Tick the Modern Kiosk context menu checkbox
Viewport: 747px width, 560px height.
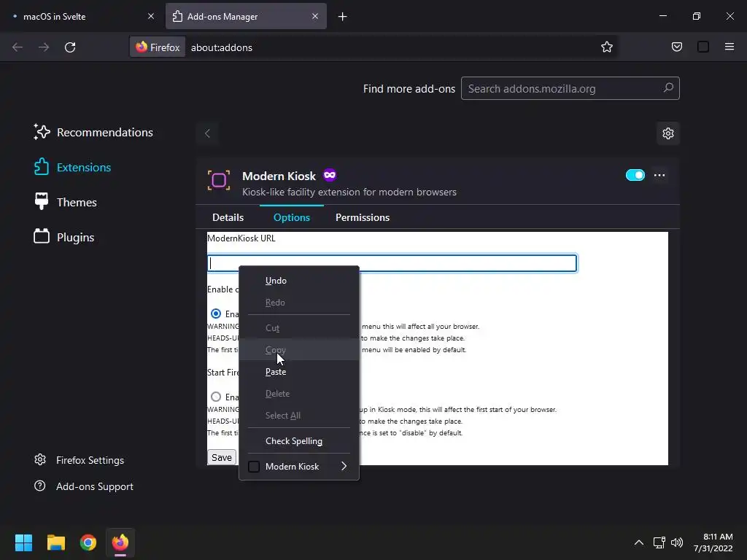click(254, 467)
